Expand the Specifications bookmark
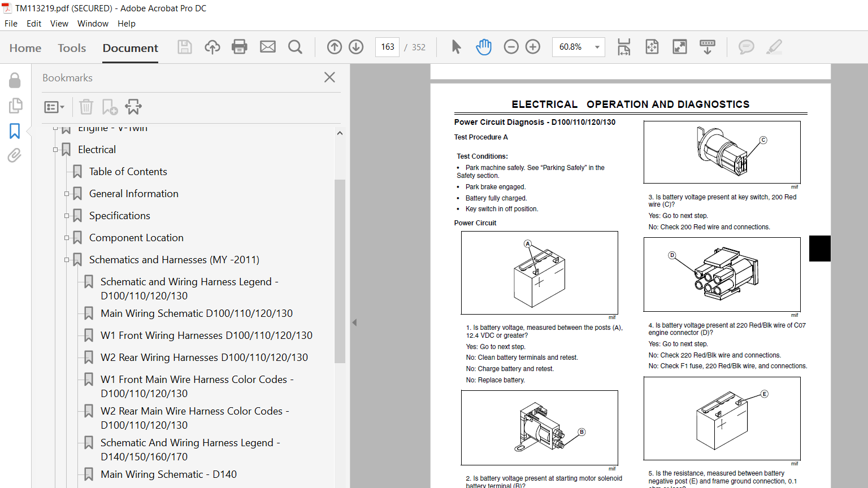 (x=67, y=216)
